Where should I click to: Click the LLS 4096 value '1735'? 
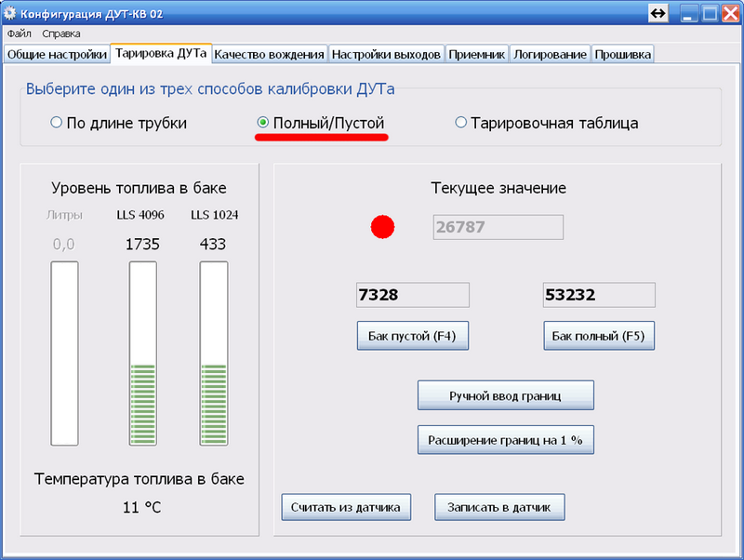click(x=142, y=245)
